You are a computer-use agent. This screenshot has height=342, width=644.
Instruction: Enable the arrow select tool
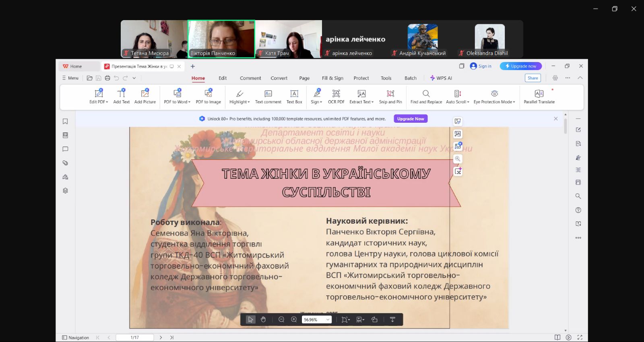[250, 319]
